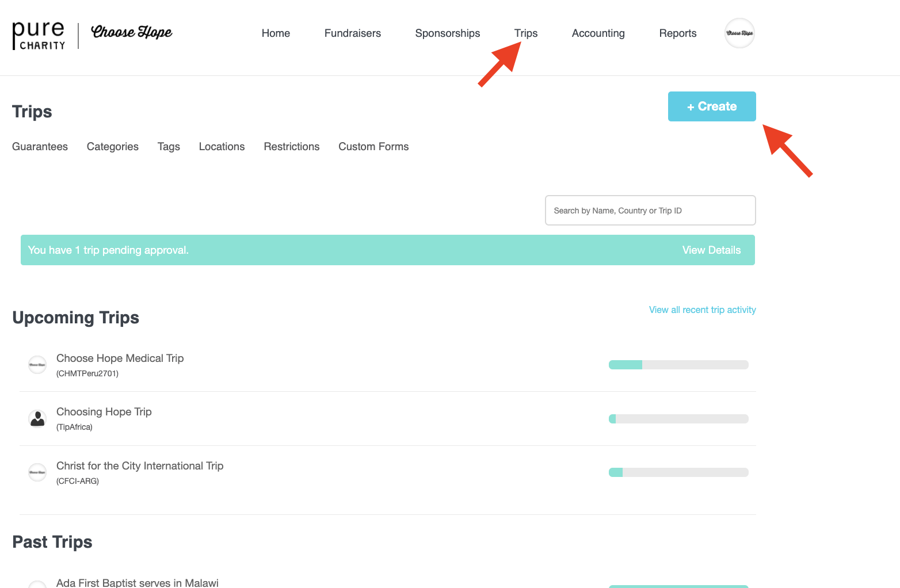Screen dimensions: 900x588
Task: Click the Choose Hope Medical Trip avatar
Action: 37,365
